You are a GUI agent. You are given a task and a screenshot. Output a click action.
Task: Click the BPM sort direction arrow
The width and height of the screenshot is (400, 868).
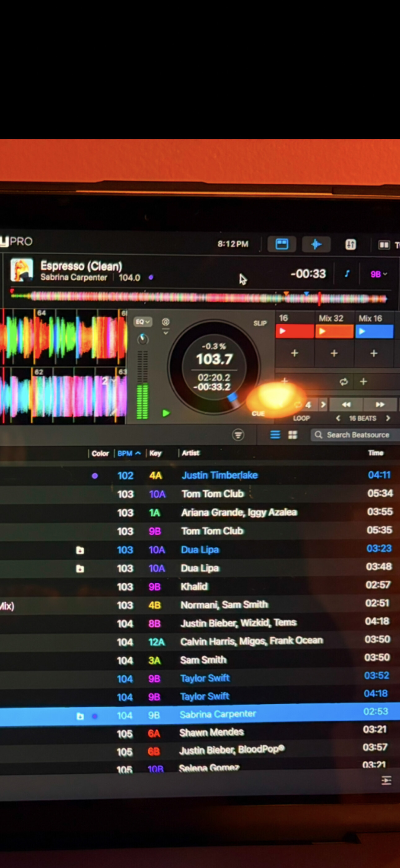(x=138, y=453)
